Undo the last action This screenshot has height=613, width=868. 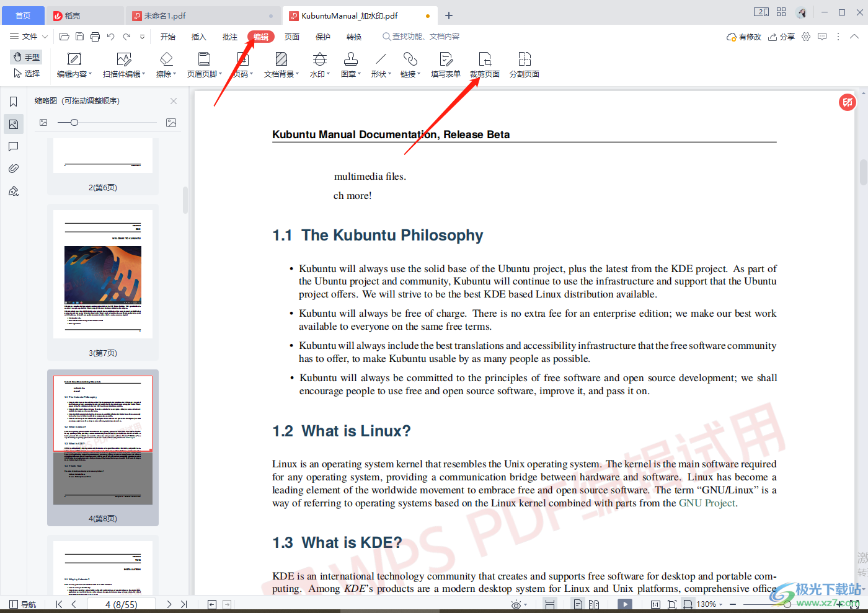coord(110,37)
